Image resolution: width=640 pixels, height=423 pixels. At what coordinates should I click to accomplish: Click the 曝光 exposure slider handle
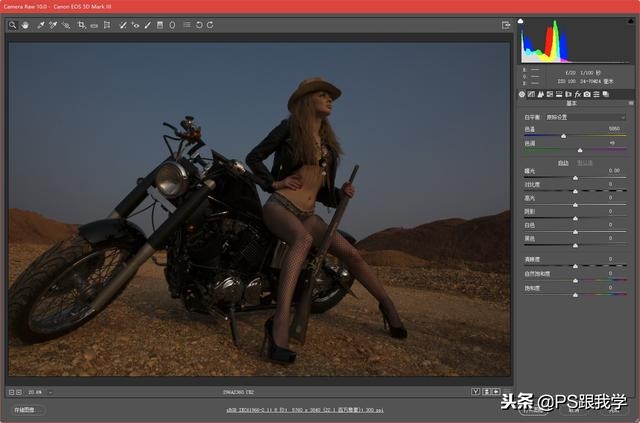click(x=575, y=176)
